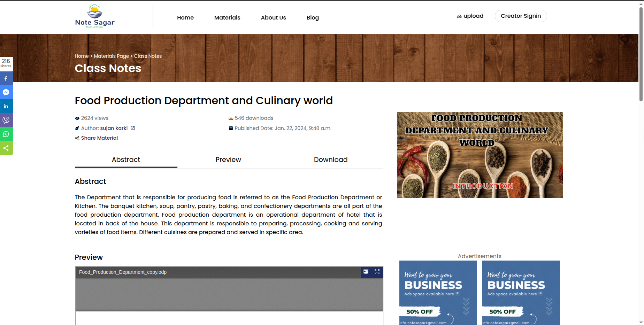Open the Share Material link
This screenshot has height=325, width=644.
pos(99,138)
